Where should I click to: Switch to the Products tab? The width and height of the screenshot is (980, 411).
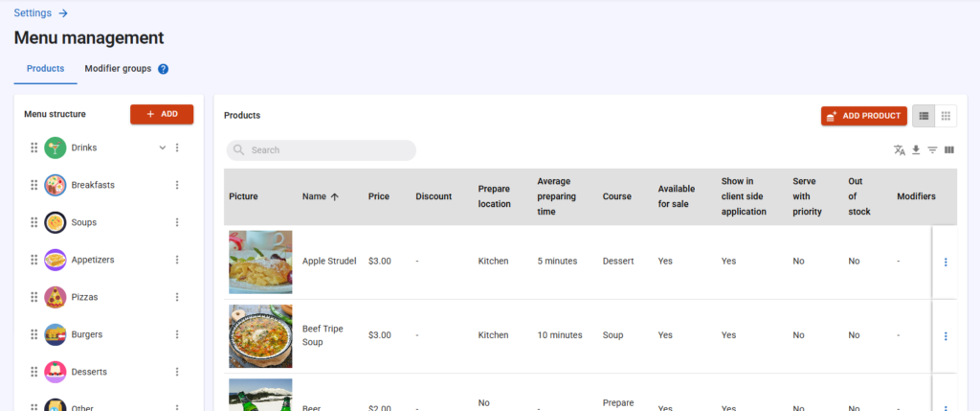coord(46,69)
